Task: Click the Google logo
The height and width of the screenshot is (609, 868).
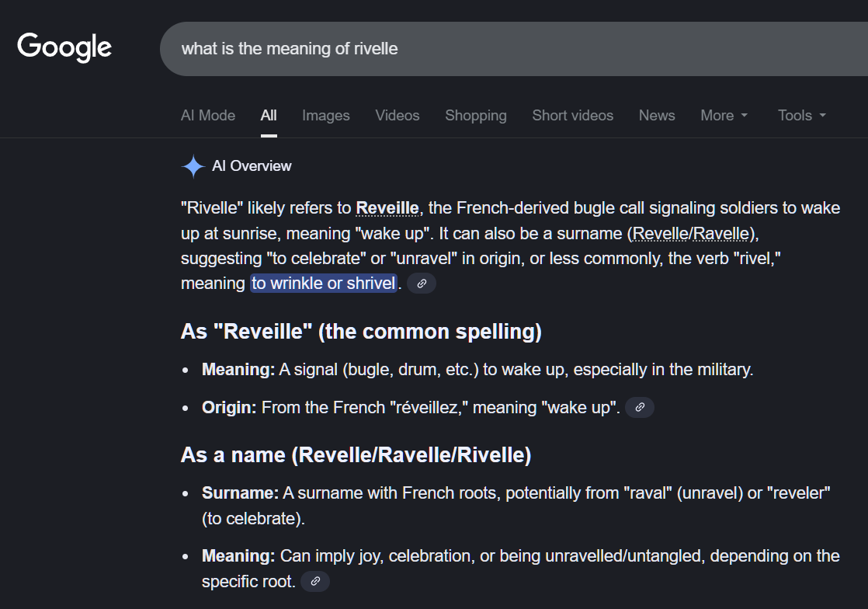Action: coord(64,47)
